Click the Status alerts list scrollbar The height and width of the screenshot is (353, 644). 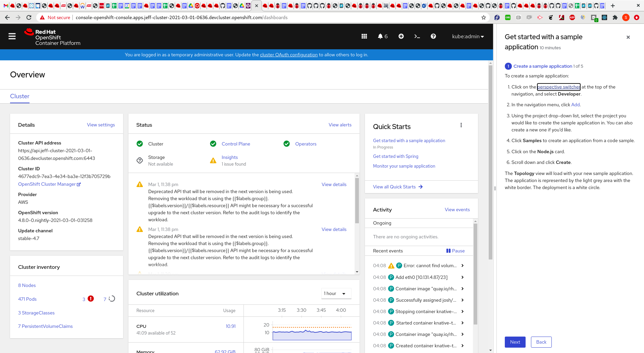tap(357, 201)
